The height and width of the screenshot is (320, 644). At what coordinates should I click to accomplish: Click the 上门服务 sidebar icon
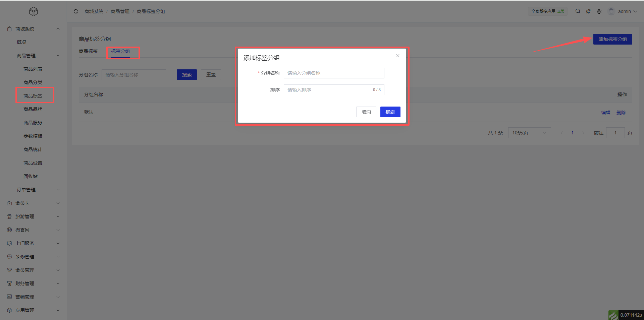[9, 243]
